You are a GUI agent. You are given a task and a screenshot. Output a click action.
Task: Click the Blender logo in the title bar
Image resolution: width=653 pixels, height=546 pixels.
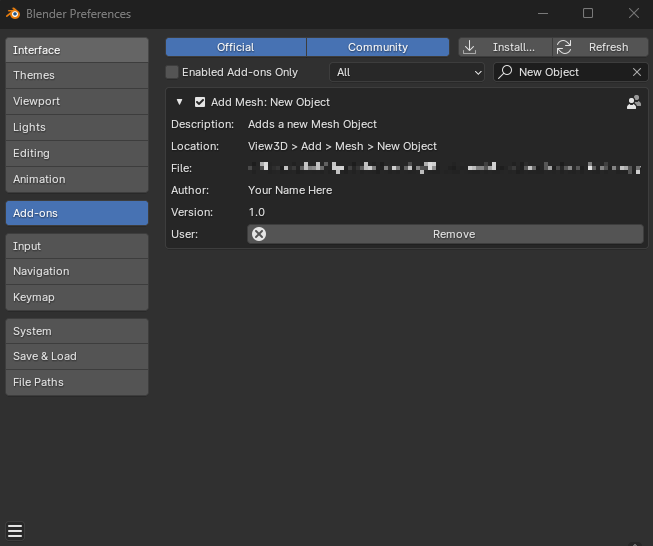(x=13, y=13)
